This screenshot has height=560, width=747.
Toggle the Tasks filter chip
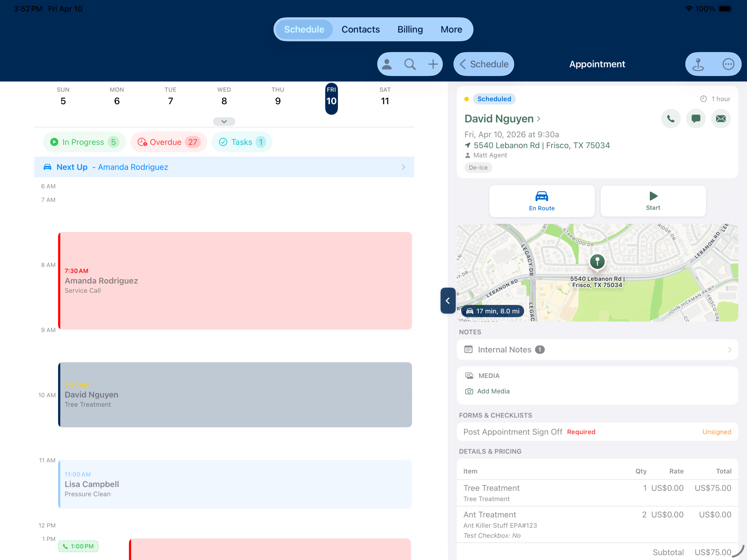[242, 142]
